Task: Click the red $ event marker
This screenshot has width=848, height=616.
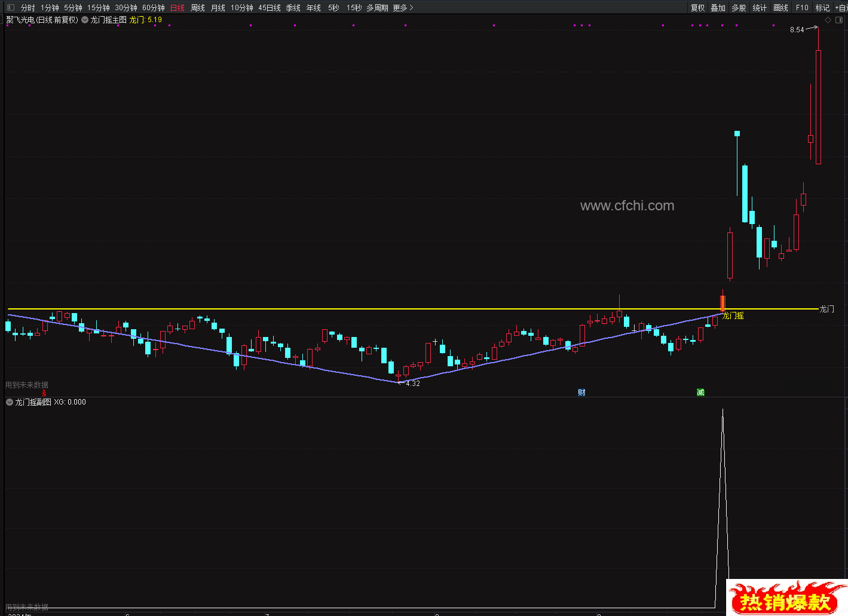Action: coord(44,394)
